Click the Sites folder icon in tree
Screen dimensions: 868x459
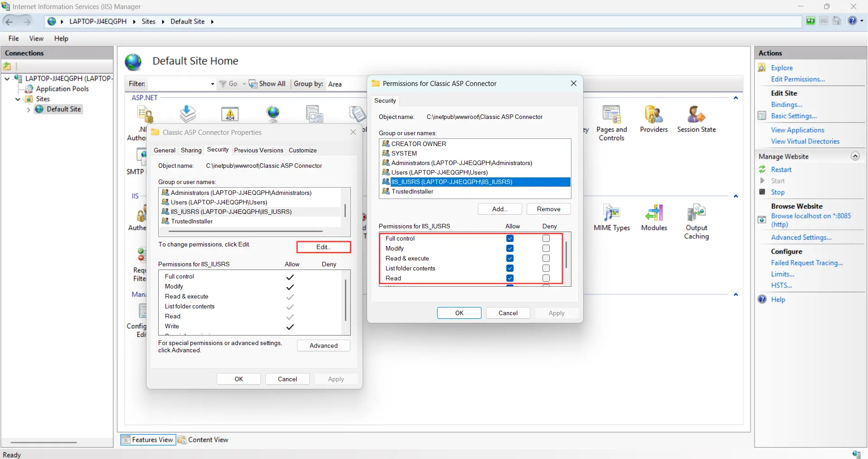pyautogui.click(x=29, y=99)
